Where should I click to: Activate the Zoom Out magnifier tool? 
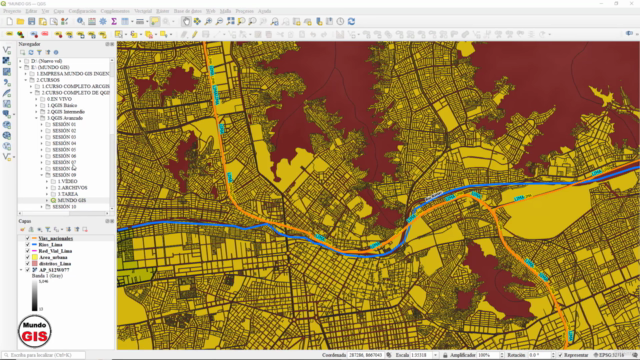pos(219,22)
